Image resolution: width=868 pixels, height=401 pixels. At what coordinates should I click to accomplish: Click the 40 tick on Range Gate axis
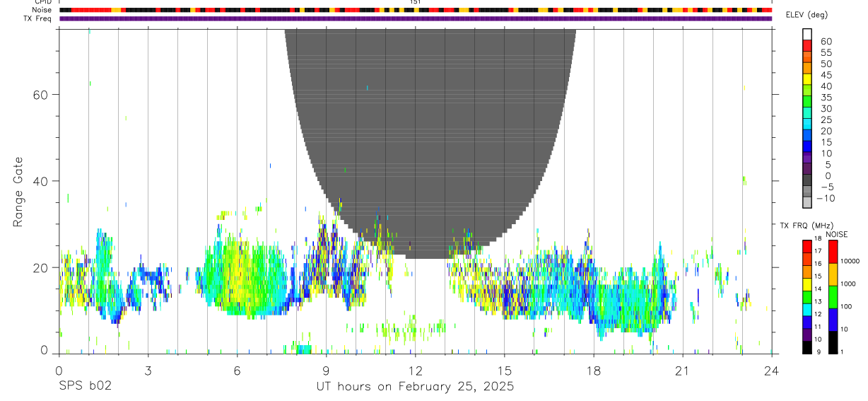click(x=40, y=181)
